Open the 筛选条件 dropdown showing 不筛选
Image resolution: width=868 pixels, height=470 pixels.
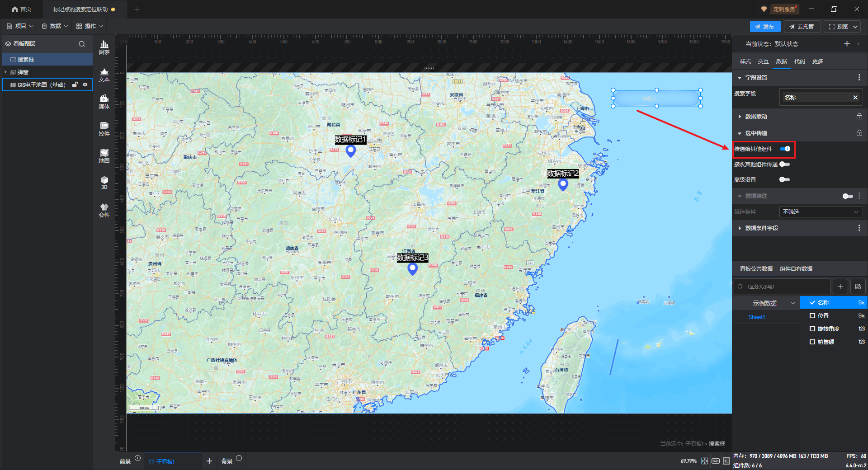point(820,212)
